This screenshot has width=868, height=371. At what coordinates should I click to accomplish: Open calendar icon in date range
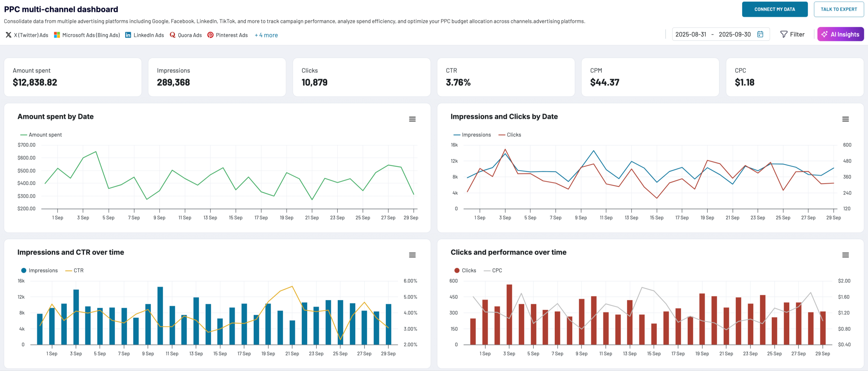coord(760,34)
